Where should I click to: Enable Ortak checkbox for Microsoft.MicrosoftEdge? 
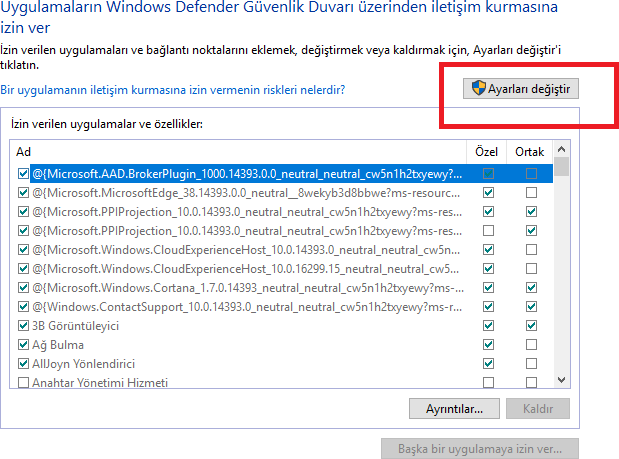(531, 193)
